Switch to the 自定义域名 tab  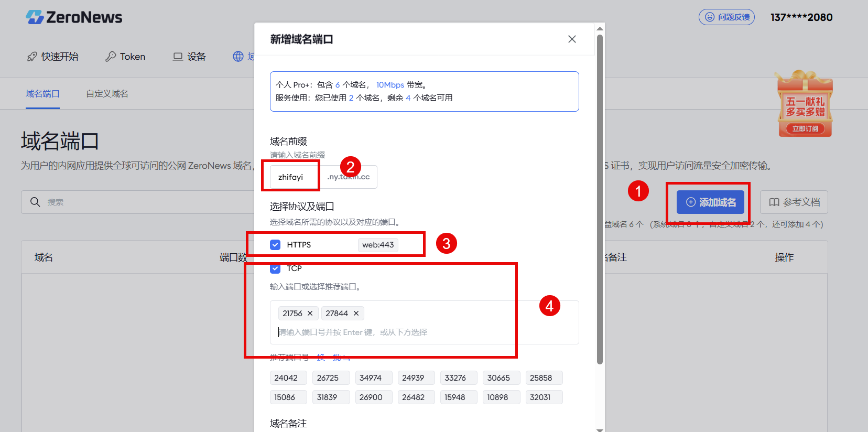[107, 94]
